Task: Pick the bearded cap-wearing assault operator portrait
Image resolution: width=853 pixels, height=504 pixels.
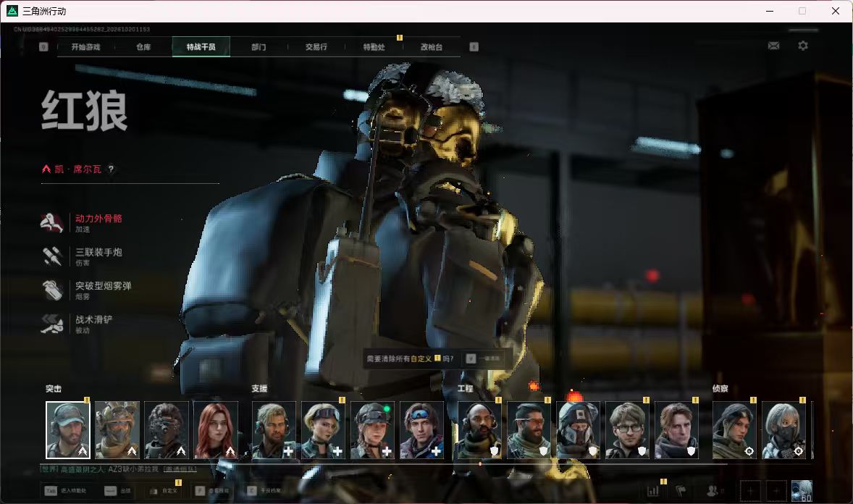Action: (68, 430)
